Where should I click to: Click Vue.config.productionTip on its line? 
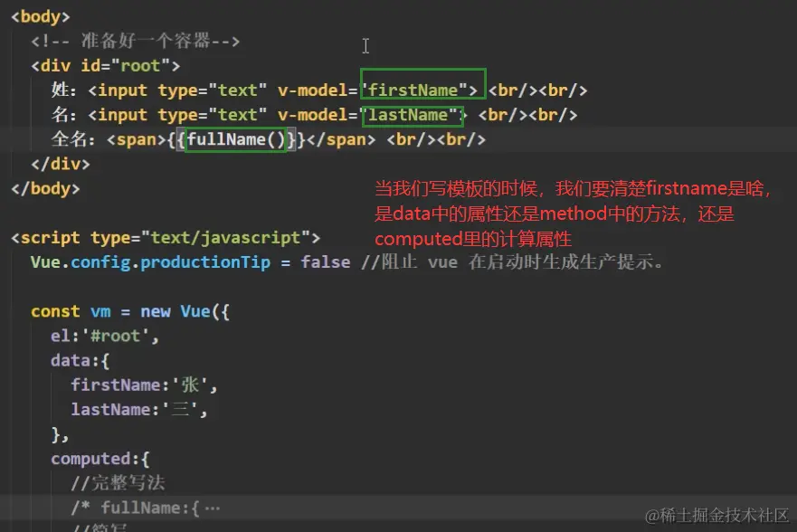[150, 262]
